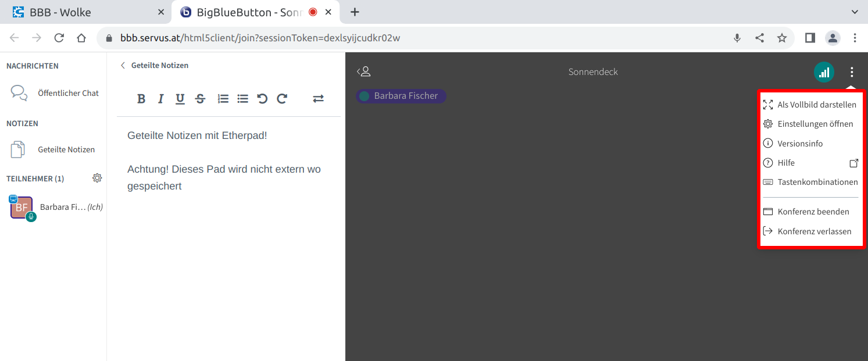Click Barbara Fischer talking indicator
Image resolution: width=868 pixels, height=361 pixels.
tap(401, 96)
